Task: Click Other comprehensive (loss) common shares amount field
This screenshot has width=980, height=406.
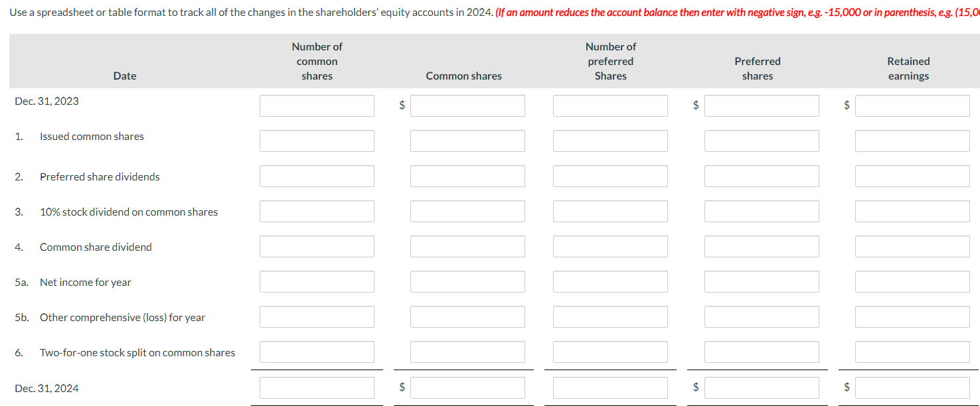Action: tap(467, 316)
